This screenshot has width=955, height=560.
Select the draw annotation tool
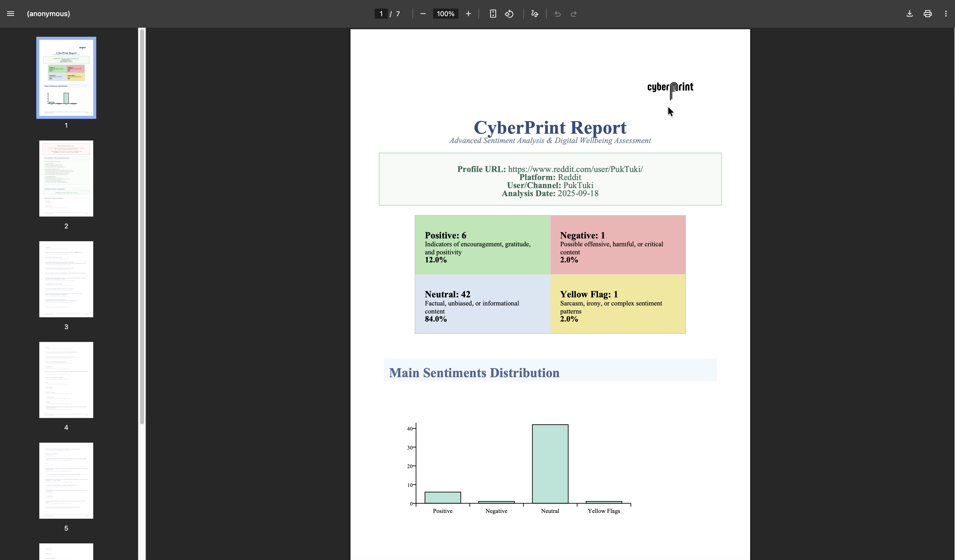535,14
